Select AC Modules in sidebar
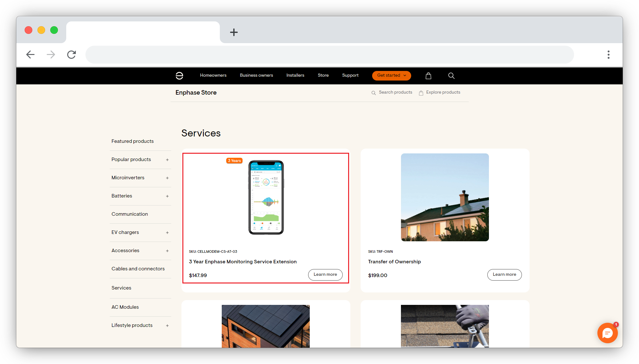 [x=125, y=307]
